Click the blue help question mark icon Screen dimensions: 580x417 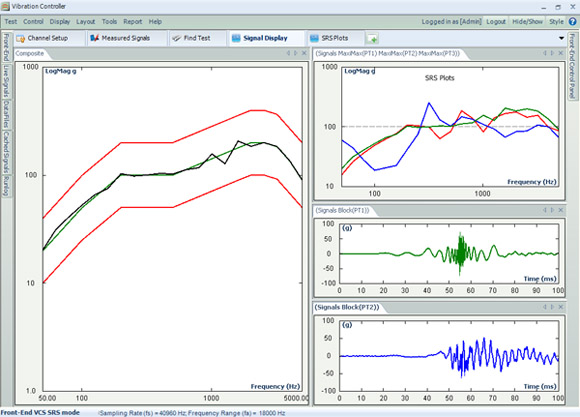pos(573,22)
